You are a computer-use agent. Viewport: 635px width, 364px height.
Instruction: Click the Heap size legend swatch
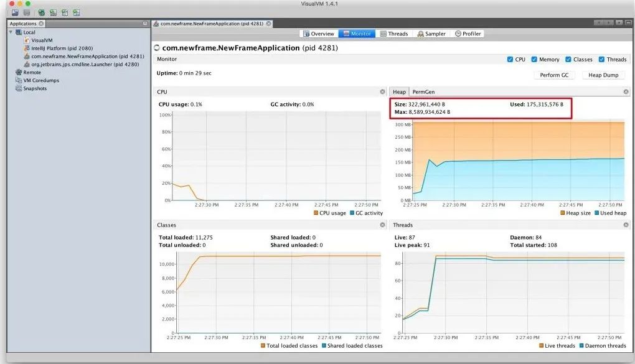pos(563,213)
